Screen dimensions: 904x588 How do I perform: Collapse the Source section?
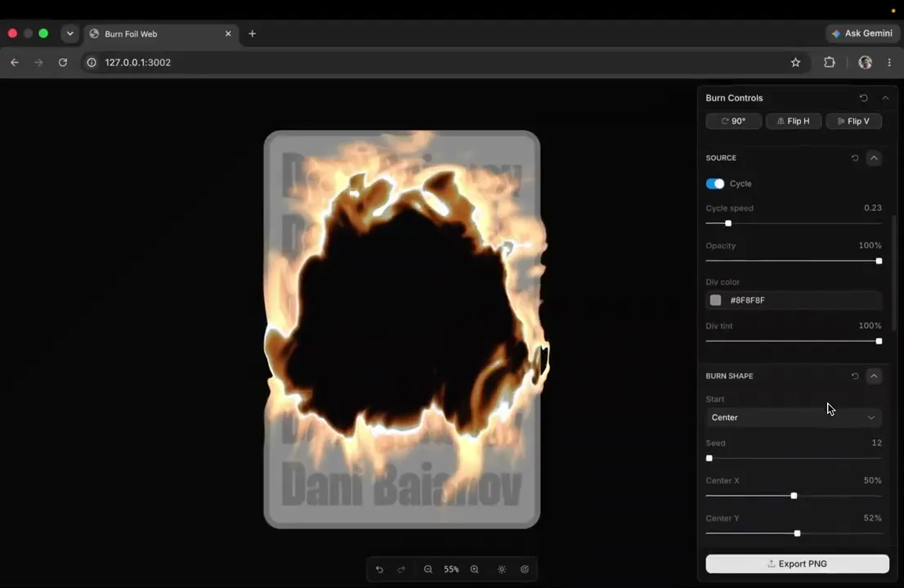tap(874, 158)
